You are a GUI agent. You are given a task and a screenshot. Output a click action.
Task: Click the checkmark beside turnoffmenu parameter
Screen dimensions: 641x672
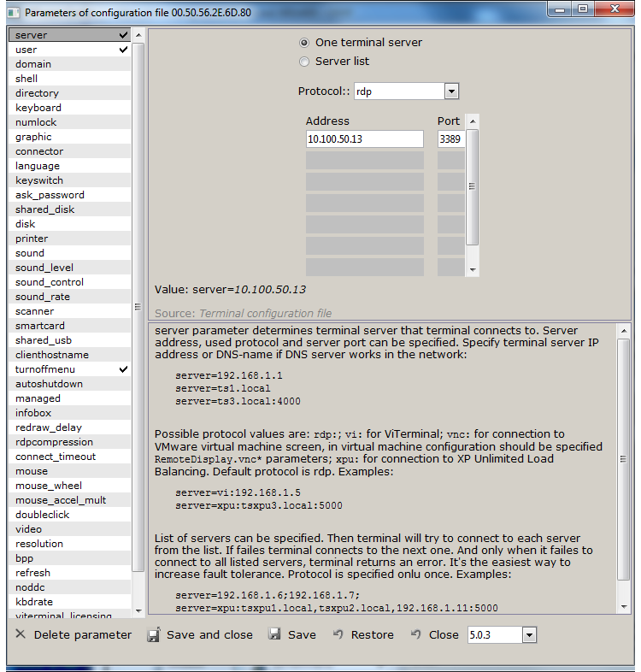[124, 369]
